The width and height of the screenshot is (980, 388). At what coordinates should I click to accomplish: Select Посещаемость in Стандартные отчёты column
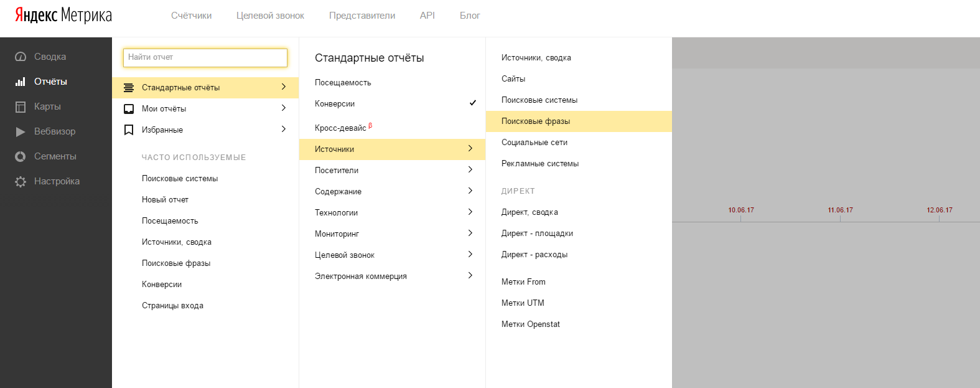tap(343, 83)
